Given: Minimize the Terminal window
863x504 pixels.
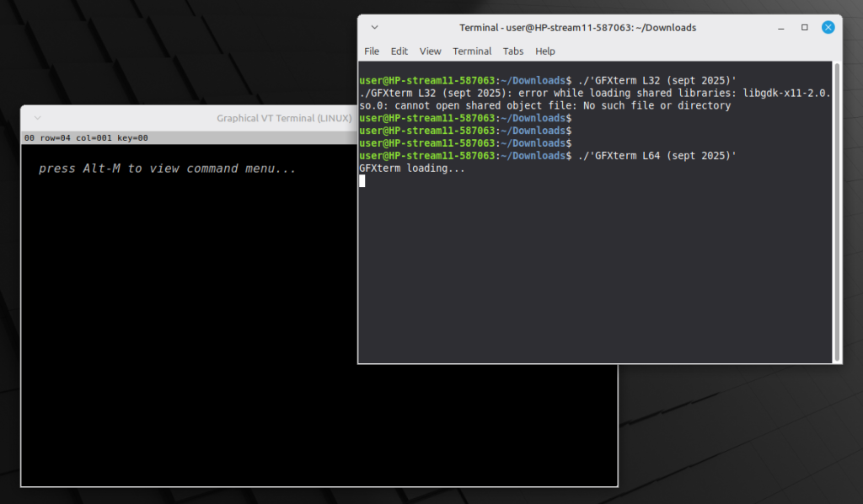Looking at the screenshot, I should click(x=781, y=28).
